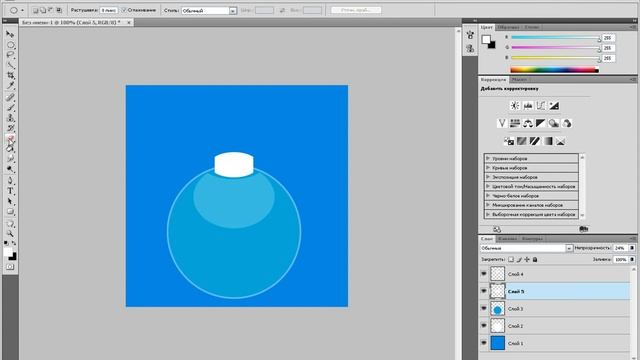Toggle Lock transparent pixels in Layers panel
Image resolution: width=640 pixels, height=360 pixels.
(x=511, y=259)
